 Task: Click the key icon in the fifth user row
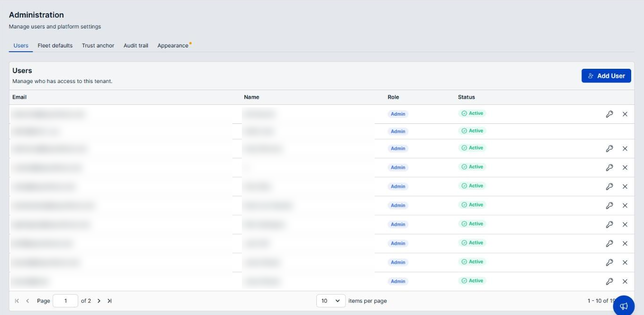point(609,186)
